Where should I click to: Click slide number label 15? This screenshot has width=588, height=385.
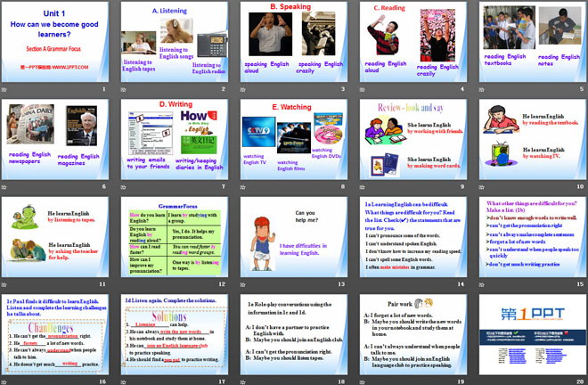(580, 284)
